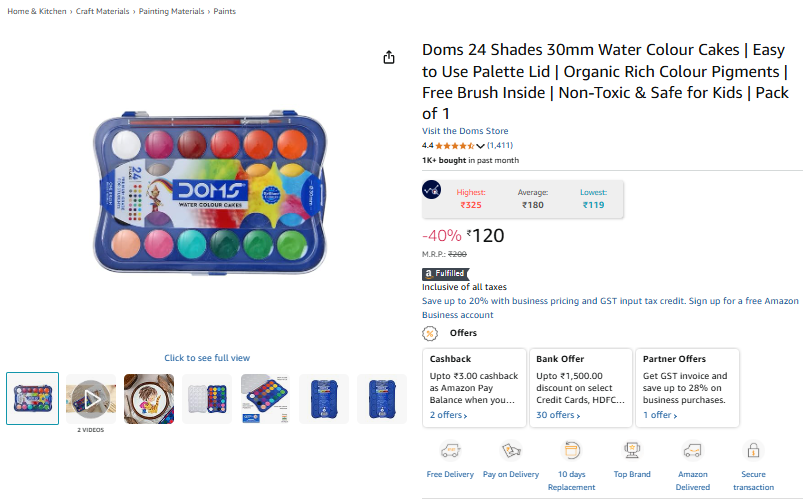Viewport: 809px width, 499px height.
Task: Click the 10 days Replacement icon
Action: (571, 450)
